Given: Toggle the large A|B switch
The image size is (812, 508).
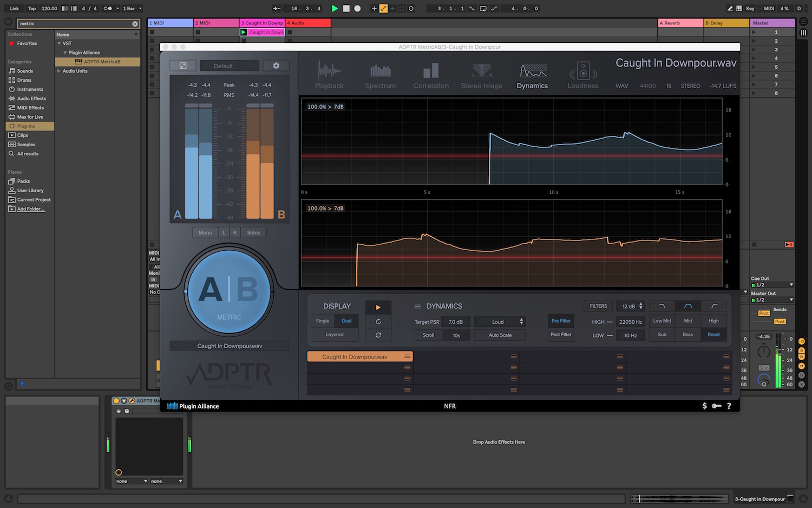Looking at the screenshot, I should coord(229,291).
